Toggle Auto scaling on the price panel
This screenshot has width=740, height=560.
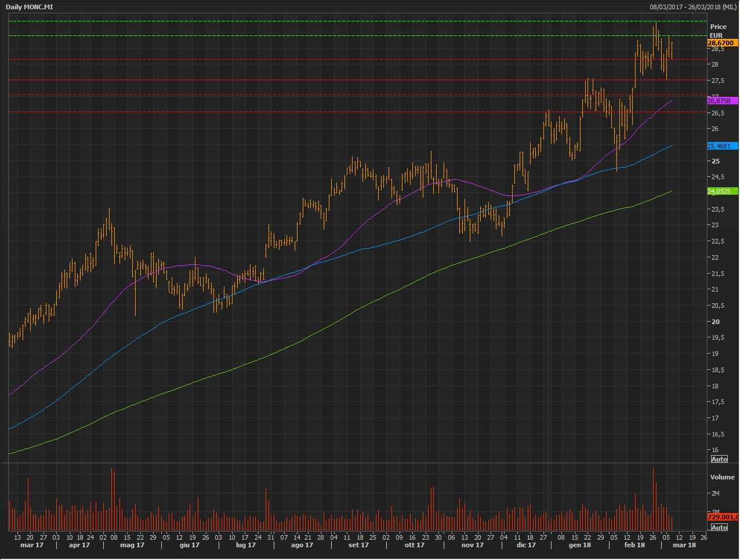point(719,459)
